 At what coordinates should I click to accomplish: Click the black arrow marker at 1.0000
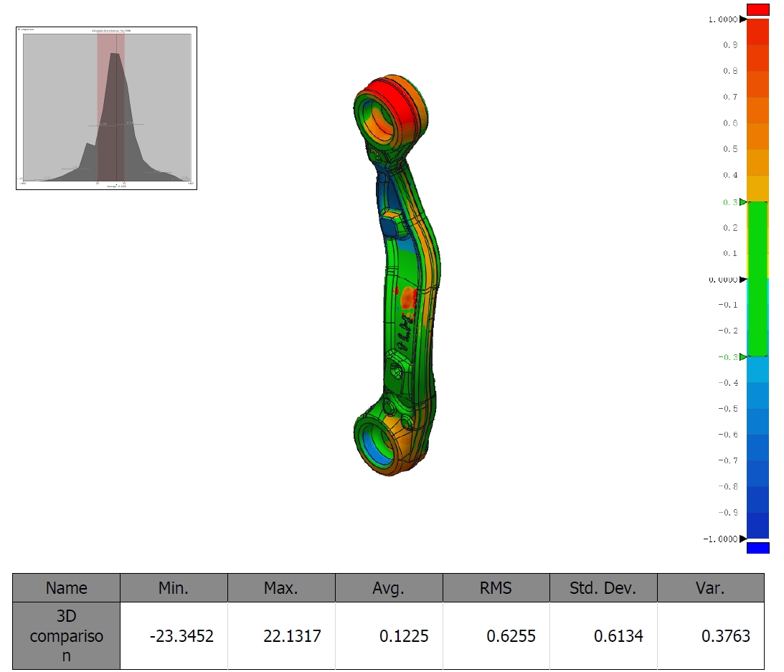[x=742, y=19]
